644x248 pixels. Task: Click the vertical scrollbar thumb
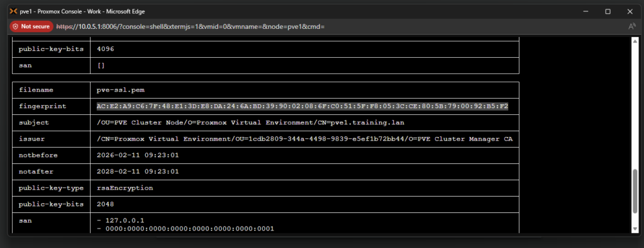635,191
